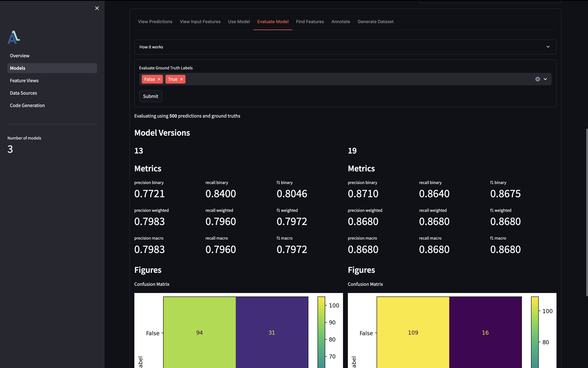This screenshot has width=588, height=368.
Task: Close the sidebar with X icon
Action: click(97, 8)
